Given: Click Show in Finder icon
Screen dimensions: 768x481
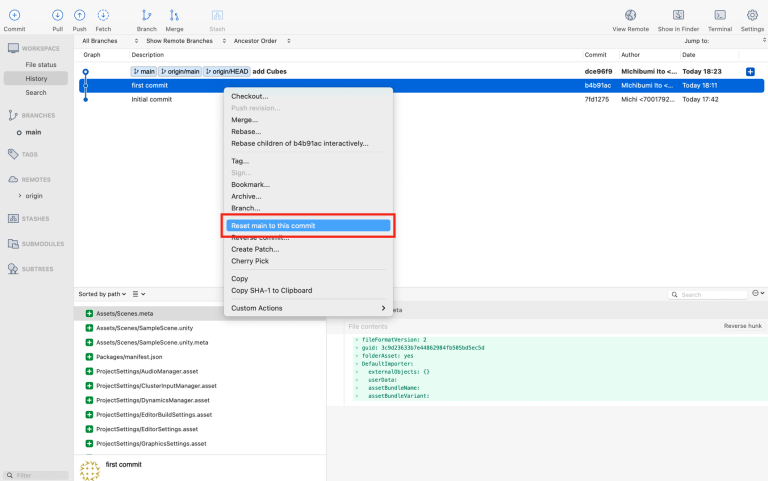Looking at the screenshot, I should pos(678,15).
